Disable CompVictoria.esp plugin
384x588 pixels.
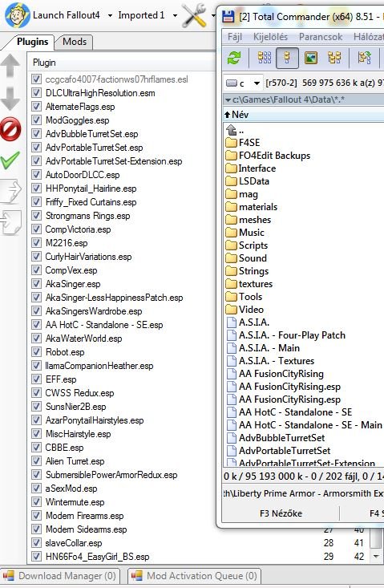click(36, 229)
